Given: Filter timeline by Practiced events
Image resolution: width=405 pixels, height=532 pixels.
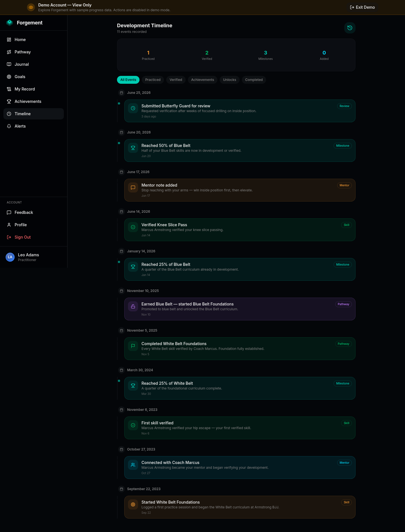Looking at the screenshot, I should click(153, 80).
